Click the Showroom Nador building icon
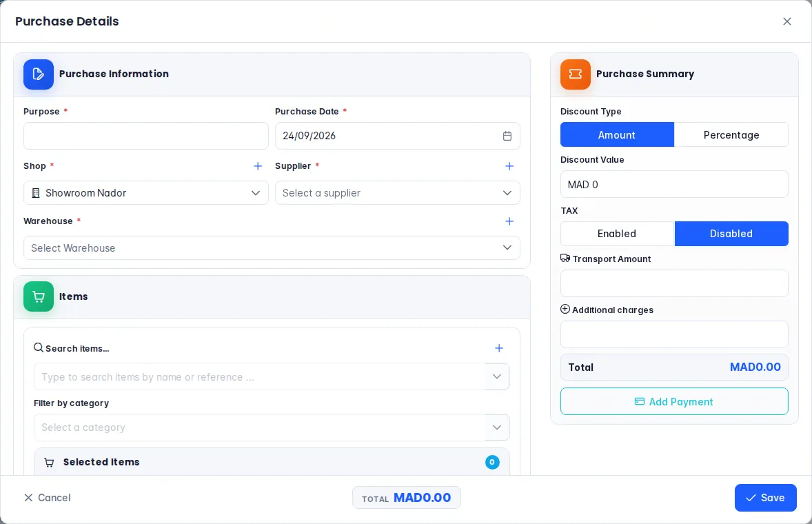812x524 pixels. point(36,193)
